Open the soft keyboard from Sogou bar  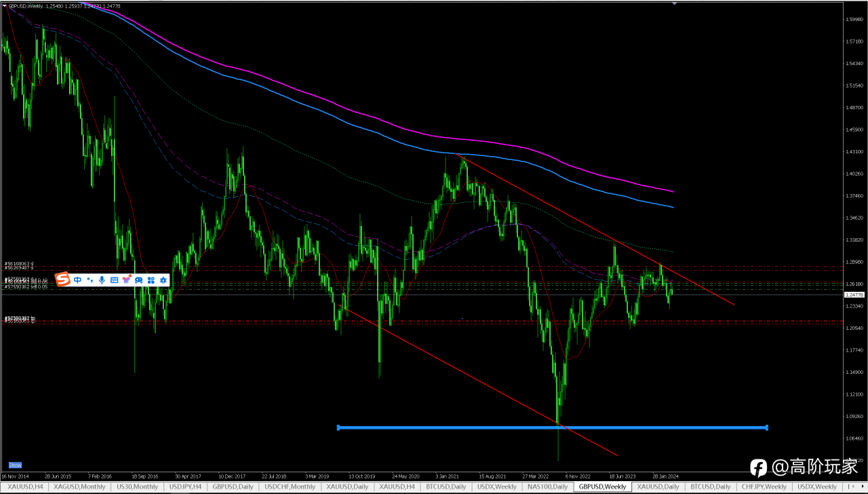[114, 280]
